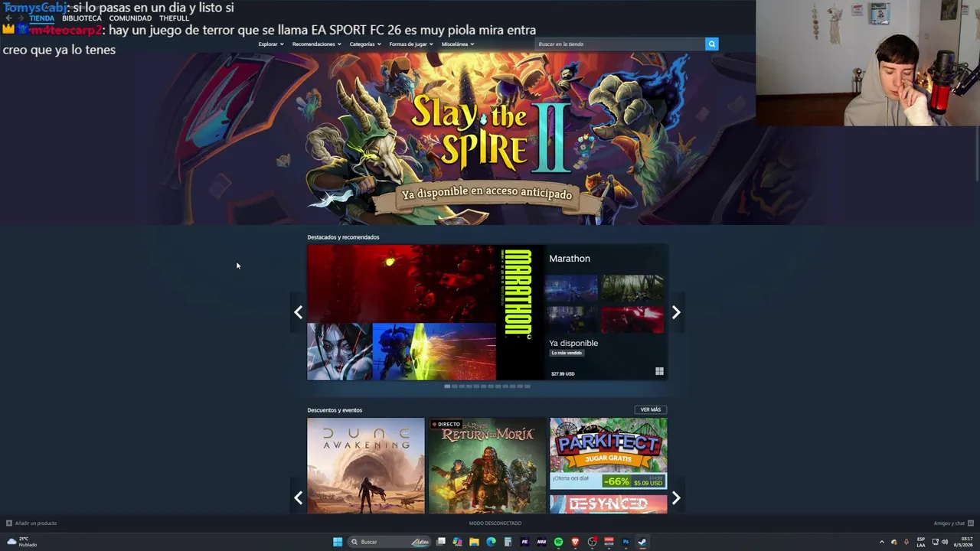Click the Destacados y recomendados heading

343,237
